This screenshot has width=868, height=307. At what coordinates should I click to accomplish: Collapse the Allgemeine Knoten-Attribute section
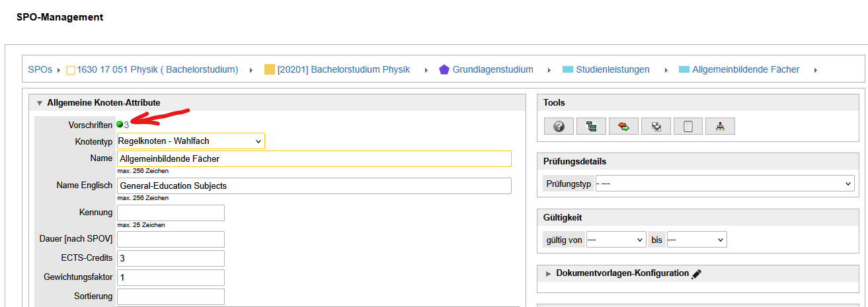40,103
